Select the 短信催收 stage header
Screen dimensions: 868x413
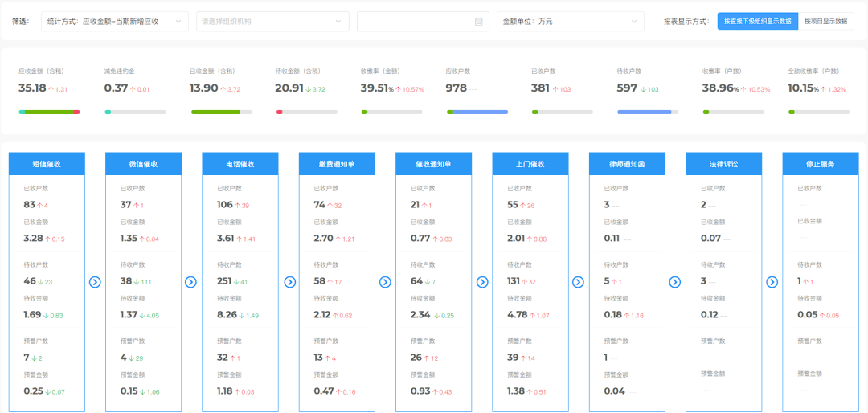click(47, 164)
